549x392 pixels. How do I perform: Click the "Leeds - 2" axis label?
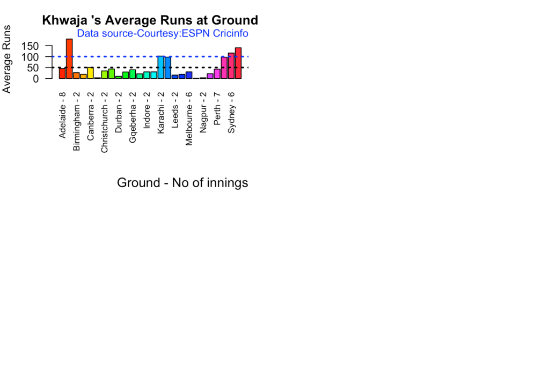coord(175,112)
